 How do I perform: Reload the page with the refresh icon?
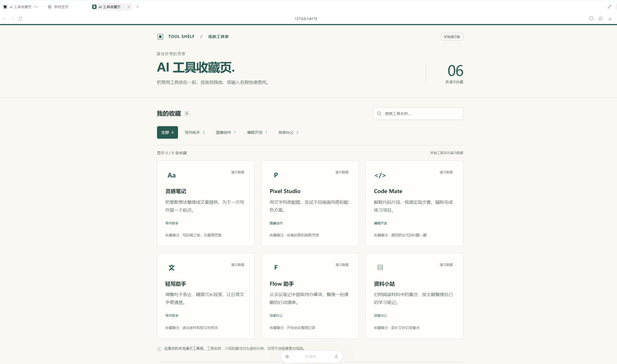tap(21, 19)
